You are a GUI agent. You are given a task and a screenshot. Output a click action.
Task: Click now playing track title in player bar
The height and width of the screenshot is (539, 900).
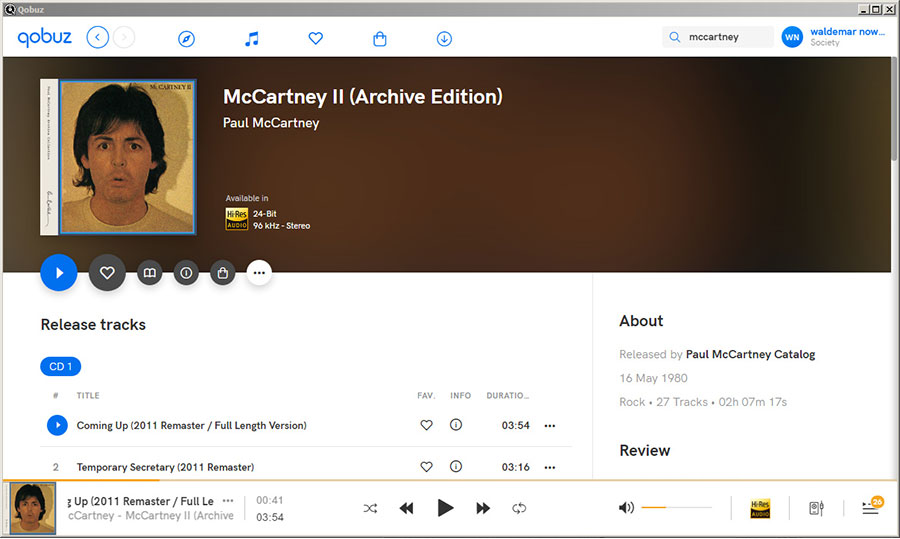(x=141, y=501)
